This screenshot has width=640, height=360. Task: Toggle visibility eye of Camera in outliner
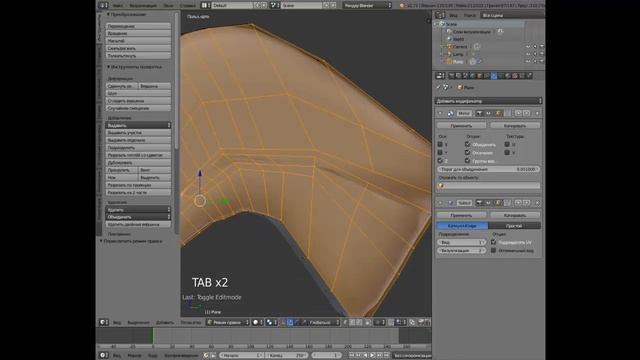click(528, 47)
